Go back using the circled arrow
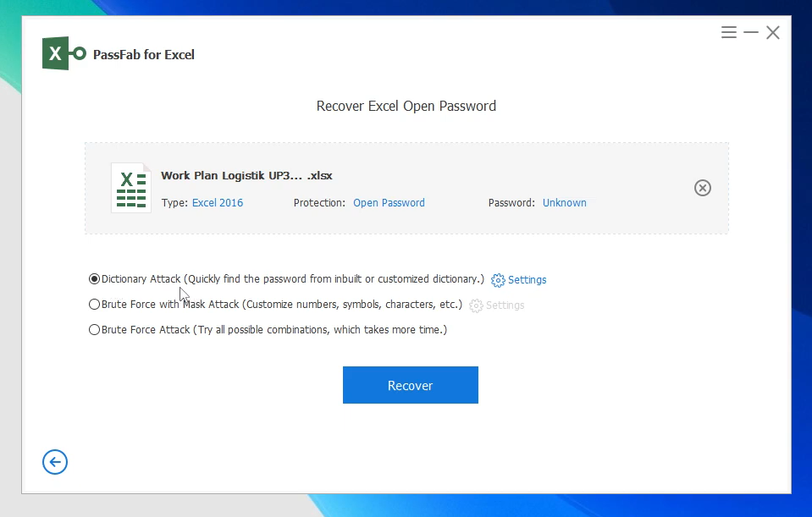812x517 pixels. pos(55,462)
